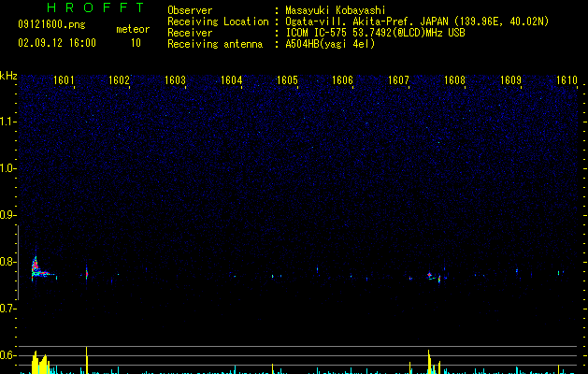Image resolution: width=588 pixels, height=374 pixels.
Task: Click the date stamp 02.09.12 16:00
Action: coord(57,43)
